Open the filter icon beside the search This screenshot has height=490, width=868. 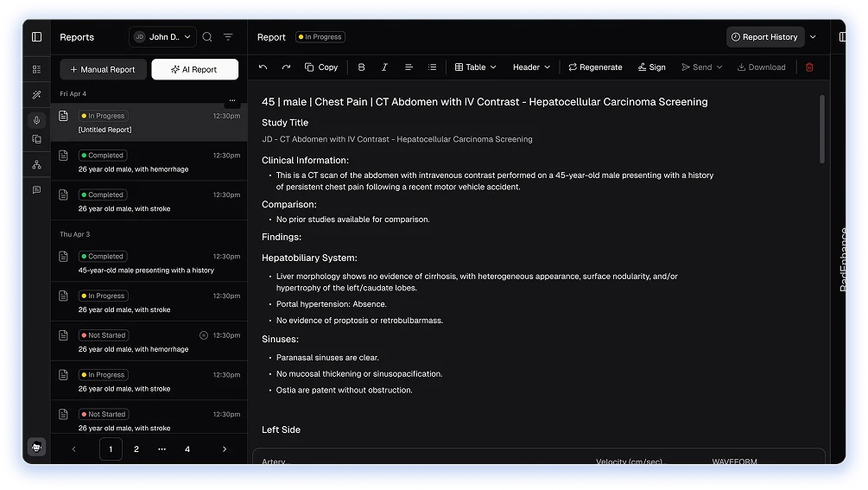[228, 37]
